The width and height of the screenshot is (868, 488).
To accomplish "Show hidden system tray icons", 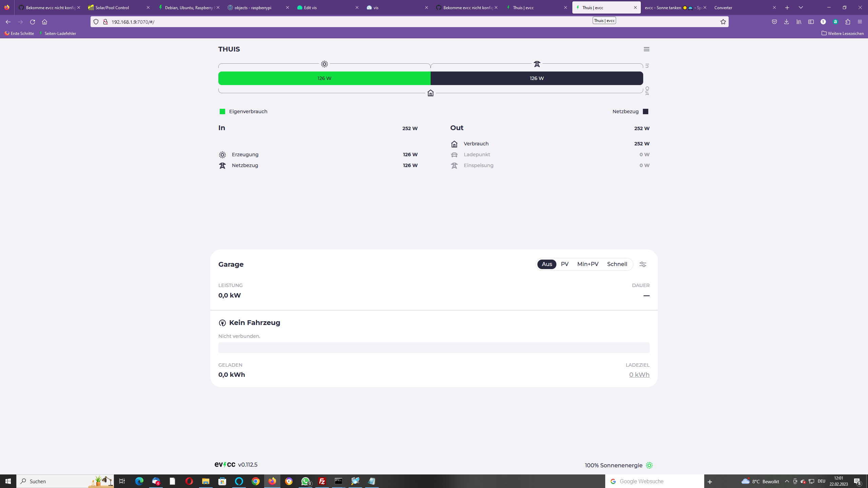I will click(x=787, y=481).
